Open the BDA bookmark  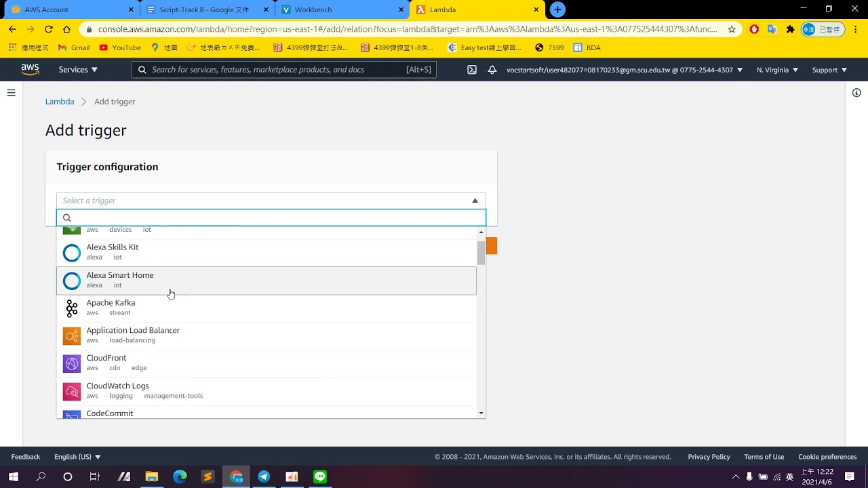point(587,47)
